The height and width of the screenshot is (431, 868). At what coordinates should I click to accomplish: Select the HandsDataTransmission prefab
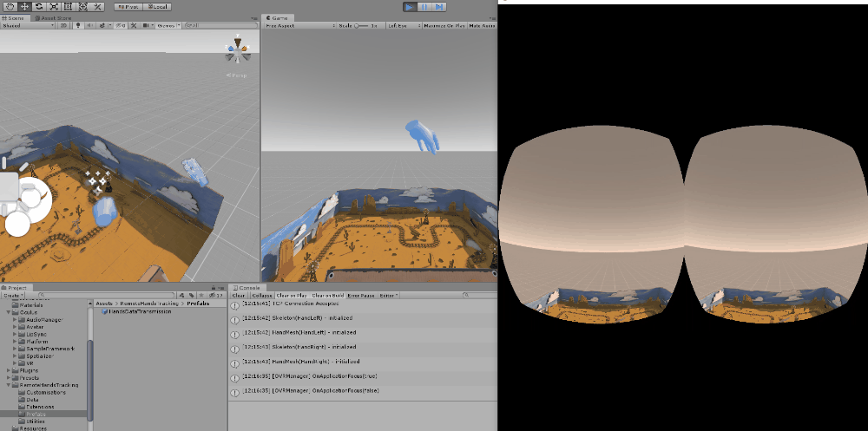(137, 311)
